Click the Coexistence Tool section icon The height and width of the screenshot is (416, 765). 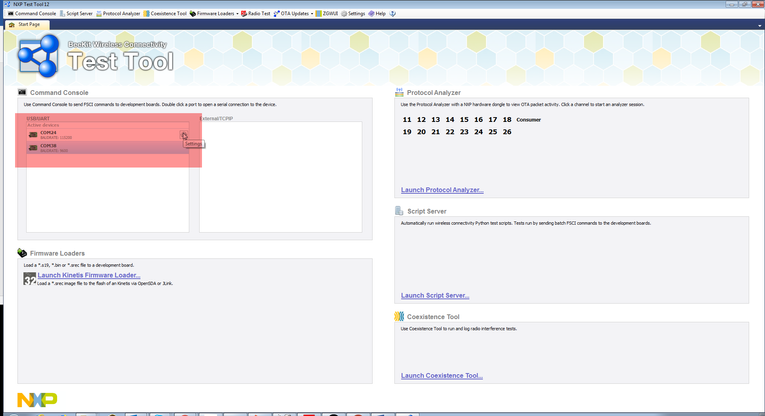(x=399, y=317)
